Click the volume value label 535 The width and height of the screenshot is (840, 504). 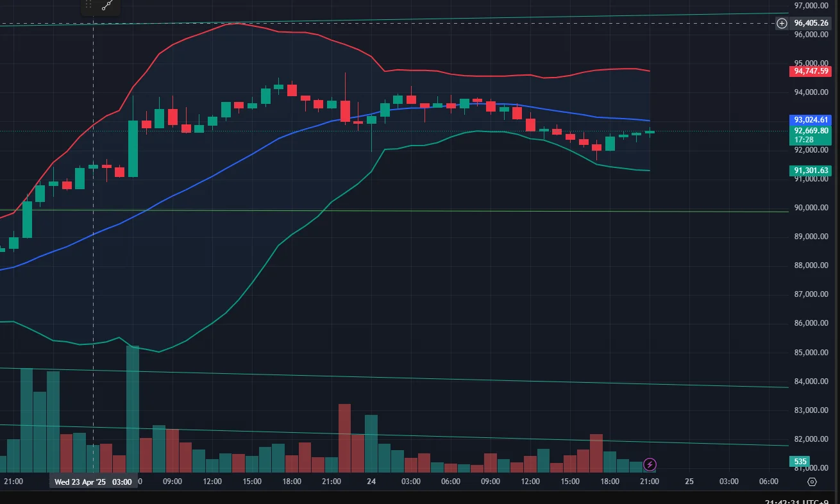click(x=800, y=461)
